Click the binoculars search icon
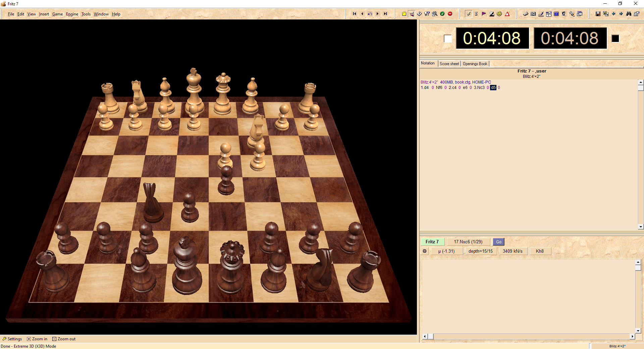This screenshot has height=349, width=644. tap(629, 14)
